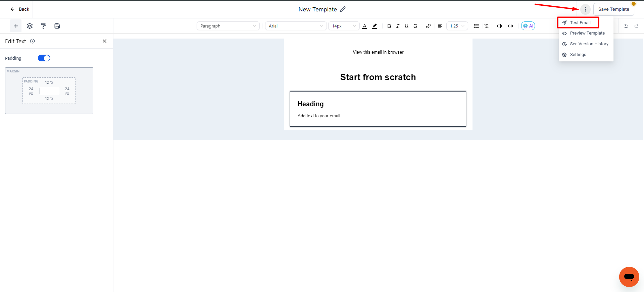This screenshot has width=644, height=292.
Task: Disable the Padding toggle
Action: coord(44,58)
